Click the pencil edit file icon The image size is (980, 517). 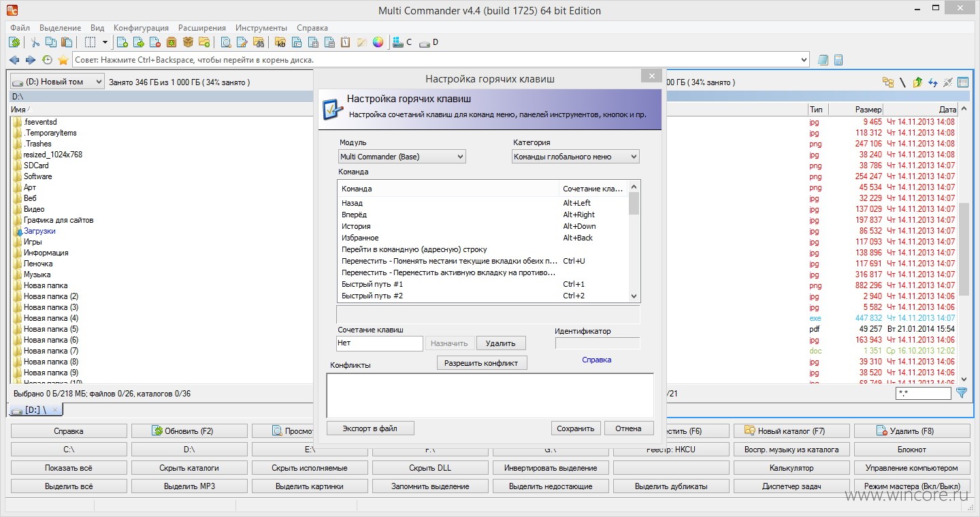pos(242,42)
